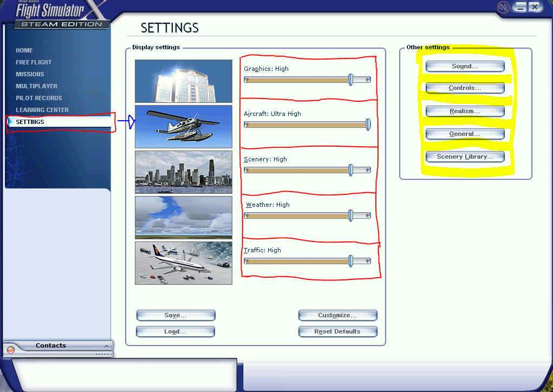Go to Free Flight
The image size is (553, 392).
[x=34, y=62]
